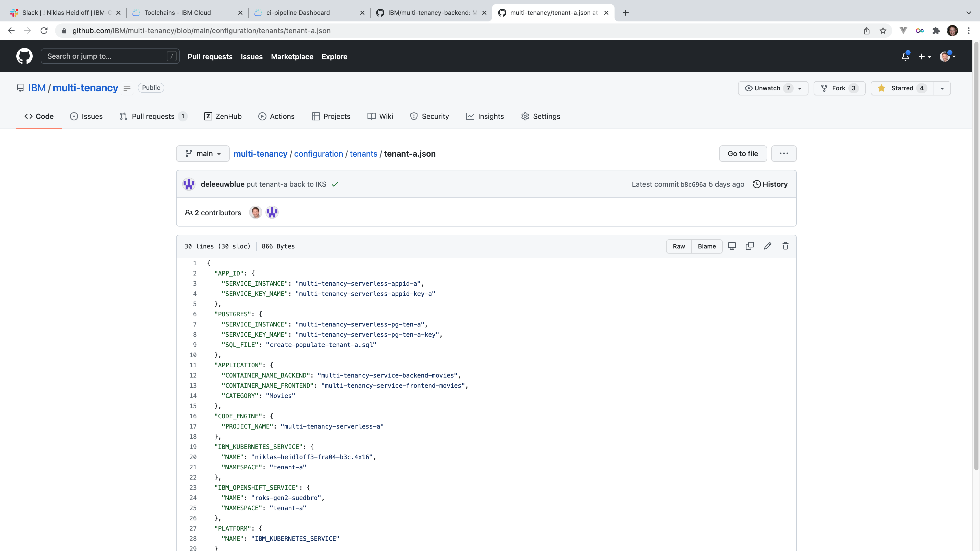Screen dimensions: 980x551
Task: Expand the main branch dropdown
Action: 203,154
